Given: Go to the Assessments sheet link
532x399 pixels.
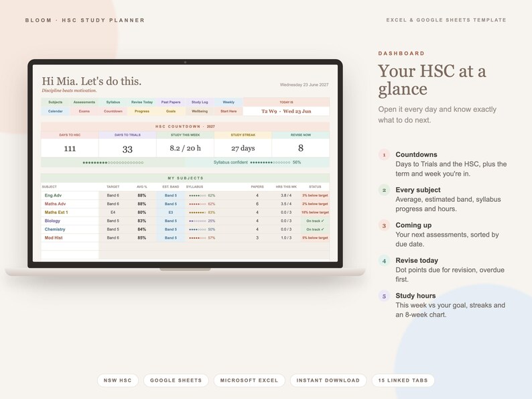Looking at the screenshot, I should click(84, 102).
